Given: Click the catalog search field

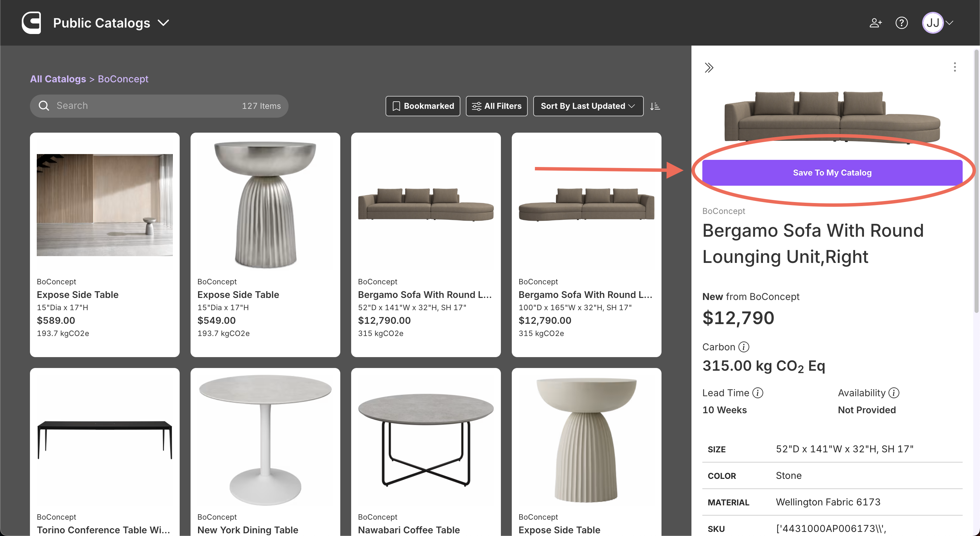Looking at the screenshot, I should point(145,106).
